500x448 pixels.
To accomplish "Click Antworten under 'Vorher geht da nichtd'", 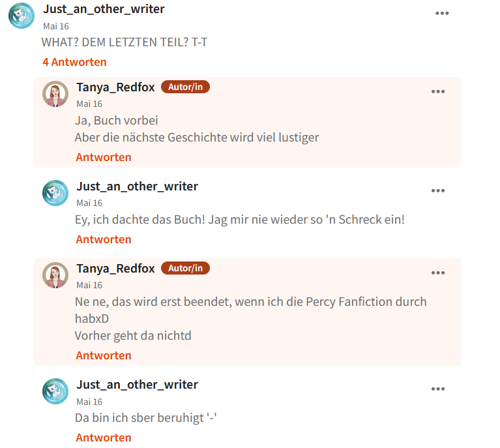I will point(103,355).
